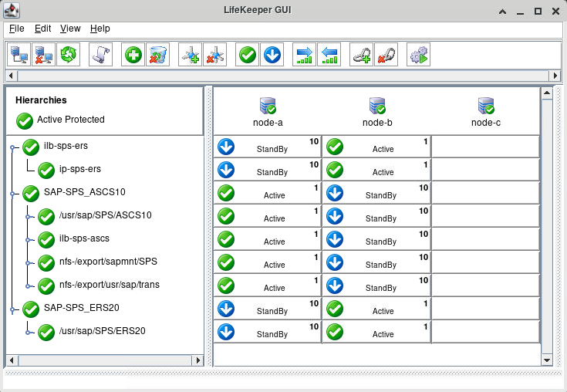Click the Create Resource Hierarchy plus icon
Viewport: 567px width, 392px height.
click(133, 55)
